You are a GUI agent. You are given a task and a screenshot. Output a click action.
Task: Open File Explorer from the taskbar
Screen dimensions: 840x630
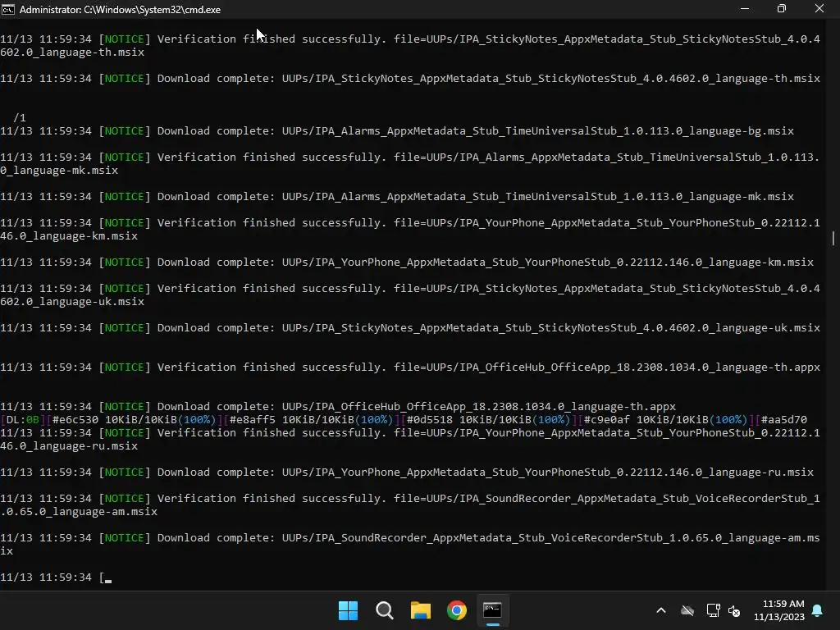click(421, 610)
